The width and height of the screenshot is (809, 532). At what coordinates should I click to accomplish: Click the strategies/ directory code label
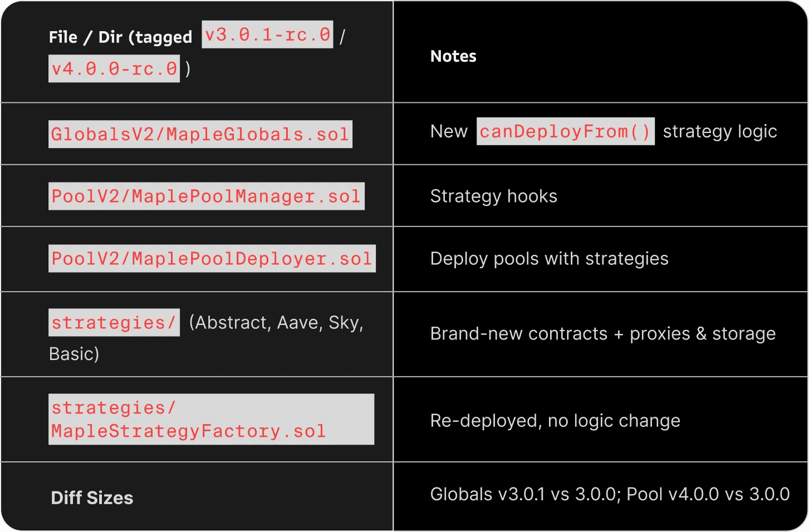coord(114,323)
